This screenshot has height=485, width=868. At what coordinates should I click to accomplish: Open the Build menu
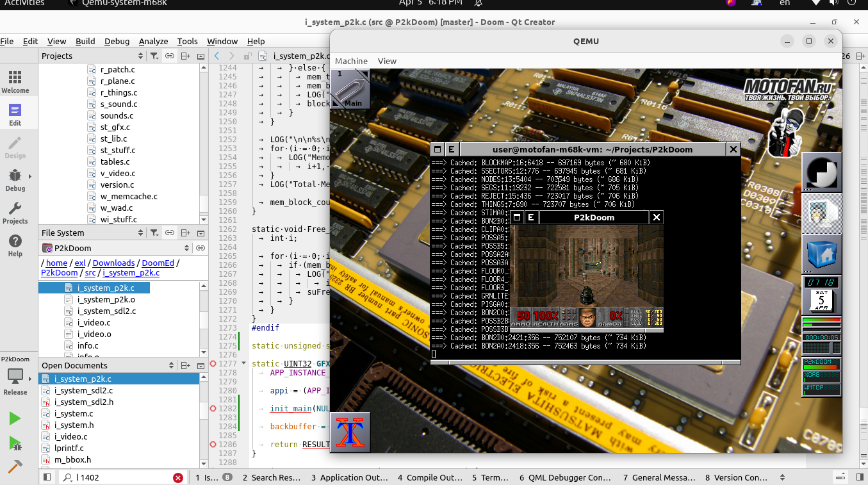85,41
